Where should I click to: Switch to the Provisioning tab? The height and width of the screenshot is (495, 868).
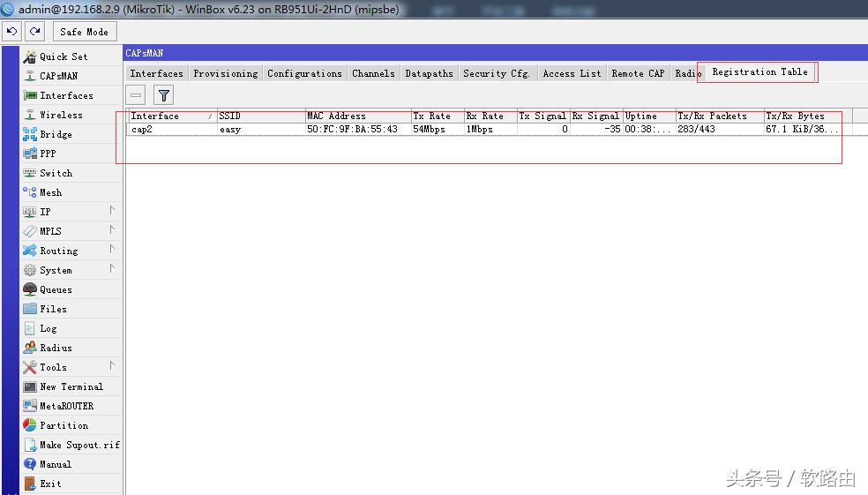[225, 73]
